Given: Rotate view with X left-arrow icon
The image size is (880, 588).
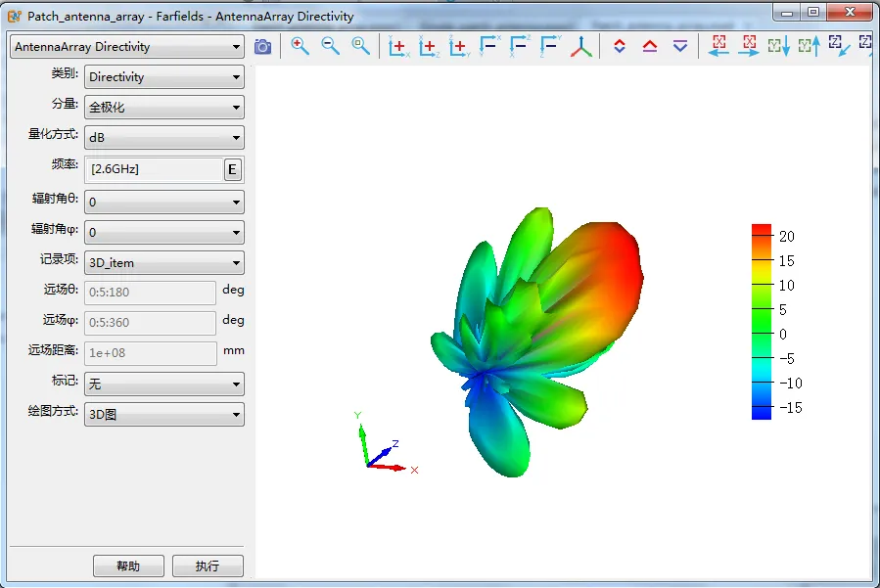Looking at the screenshot, I should (718, 46).
